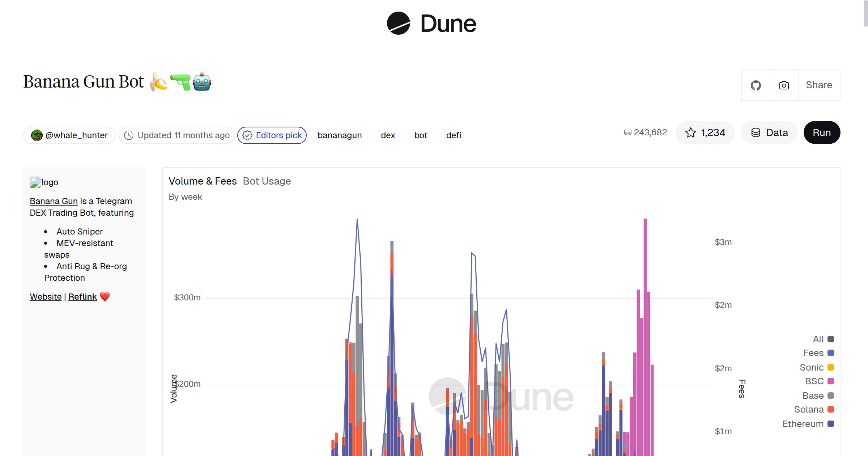
Task: Click the GitHub icon button
Action: 756,85
